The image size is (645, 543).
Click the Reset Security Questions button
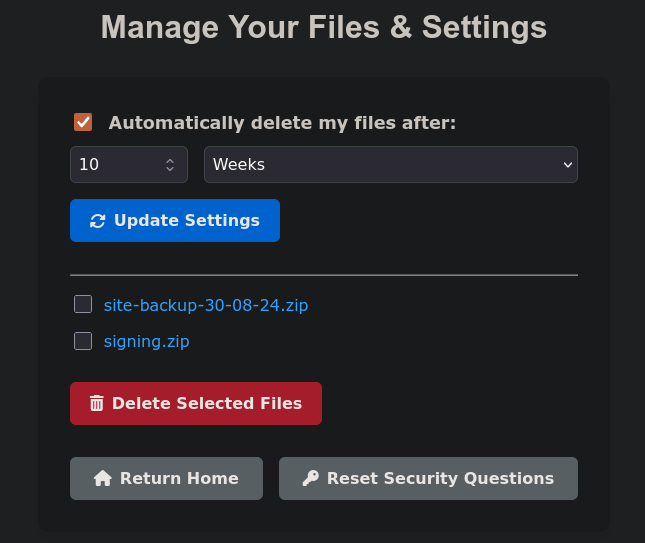coord(428,478)
